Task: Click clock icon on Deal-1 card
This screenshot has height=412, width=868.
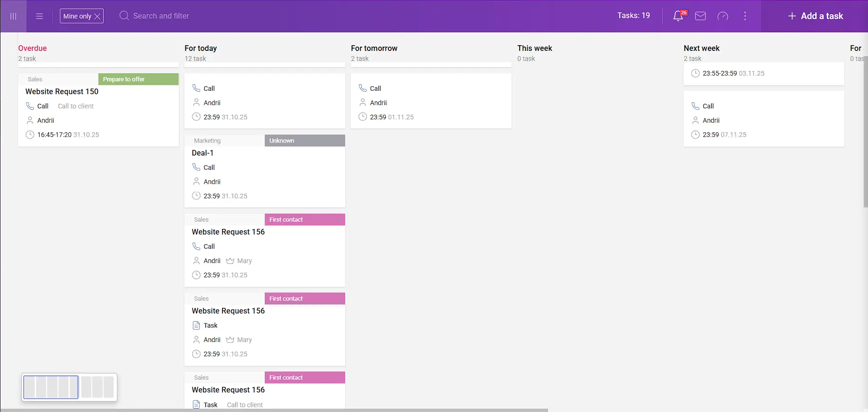Action: 196,196
